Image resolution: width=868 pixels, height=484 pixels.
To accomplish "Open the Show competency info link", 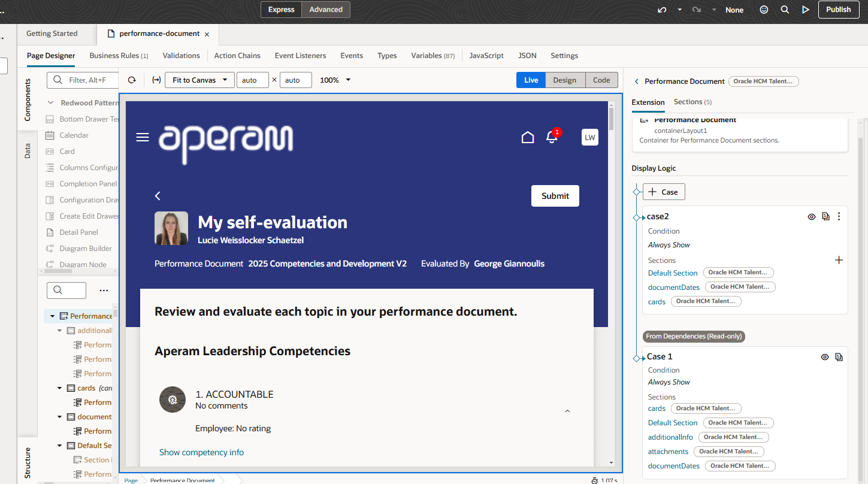I will click(x=201, y=452).
